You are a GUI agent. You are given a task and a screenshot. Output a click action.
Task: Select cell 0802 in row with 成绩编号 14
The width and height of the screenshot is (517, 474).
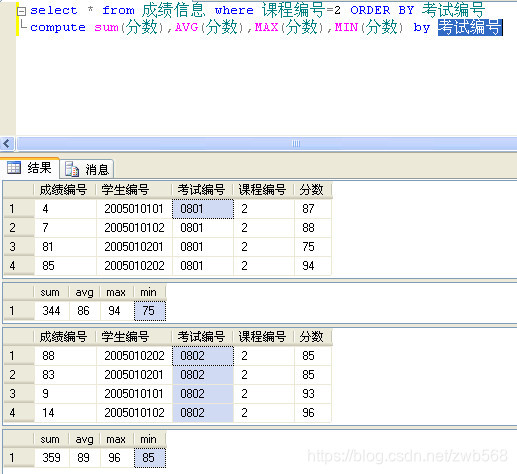coord(203,413)
